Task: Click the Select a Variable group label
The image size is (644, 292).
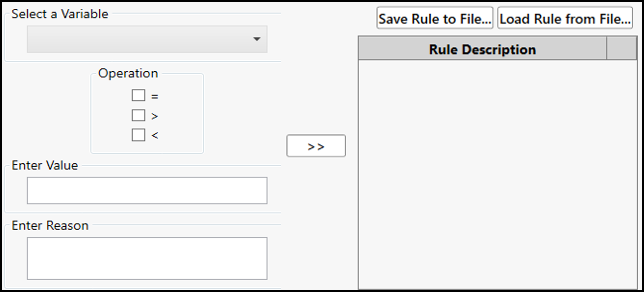Action: (x=60, y=14)
